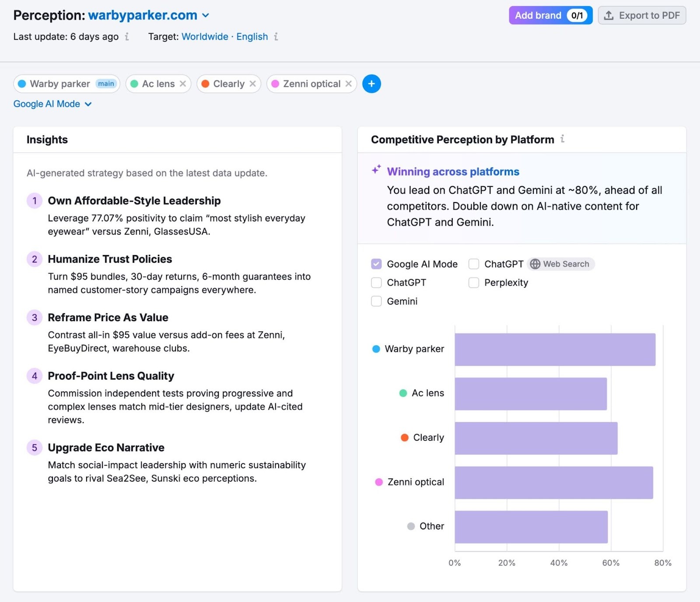Open the Last update info tooltip
Viewport: 700px width, 602px height.
pos(127,37)
